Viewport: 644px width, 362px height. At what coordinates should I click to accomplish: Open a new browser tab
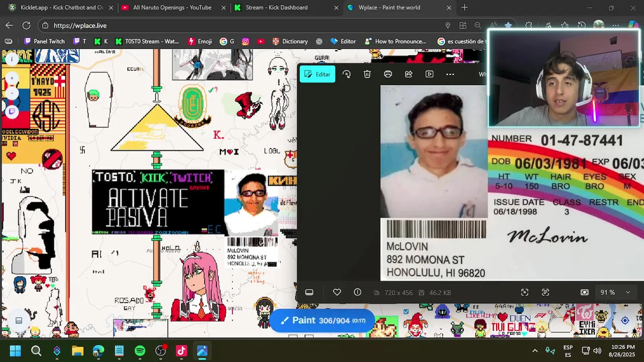click(x=464, y=8)
